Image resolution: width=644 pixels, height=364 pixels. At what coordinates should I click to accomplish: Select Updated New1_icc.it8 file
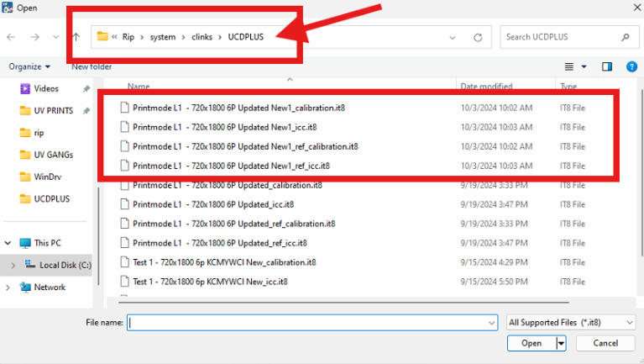click(x=225, y=127)
